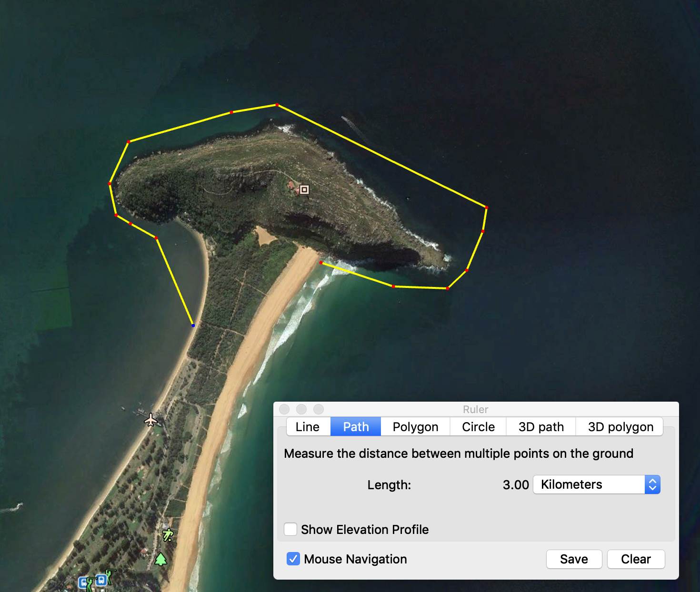Click the active Path tab
Viewport: 700px width, 592px height.
click(356, 427)
